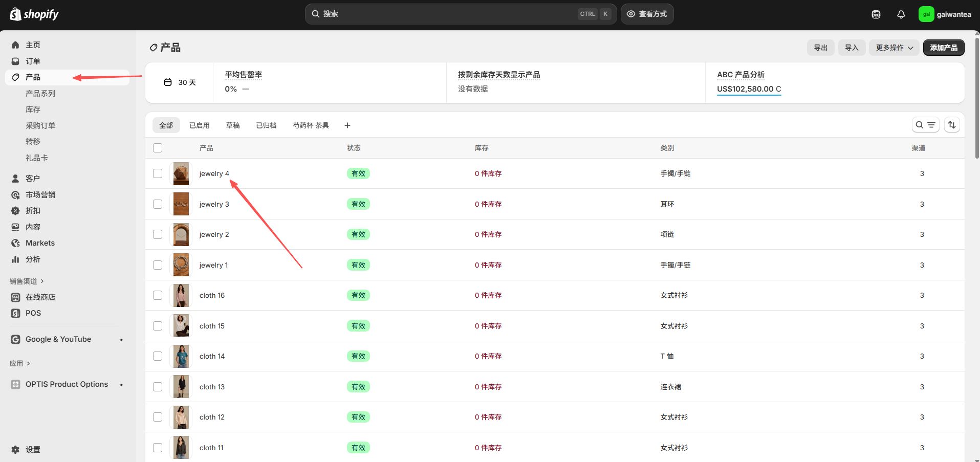Open Analytics bar chart icon
Screen dimensions: 980x462
click(15, 259)
